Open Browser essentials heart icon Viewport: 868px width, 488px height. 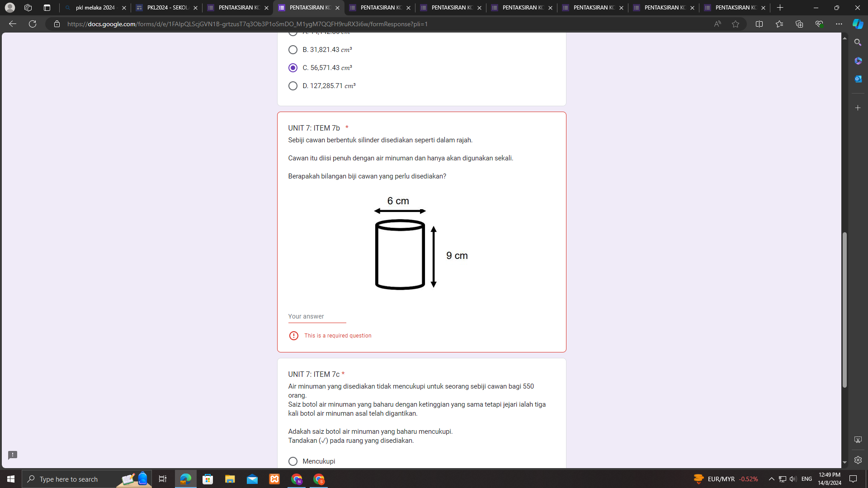click(x=819, y=24)
